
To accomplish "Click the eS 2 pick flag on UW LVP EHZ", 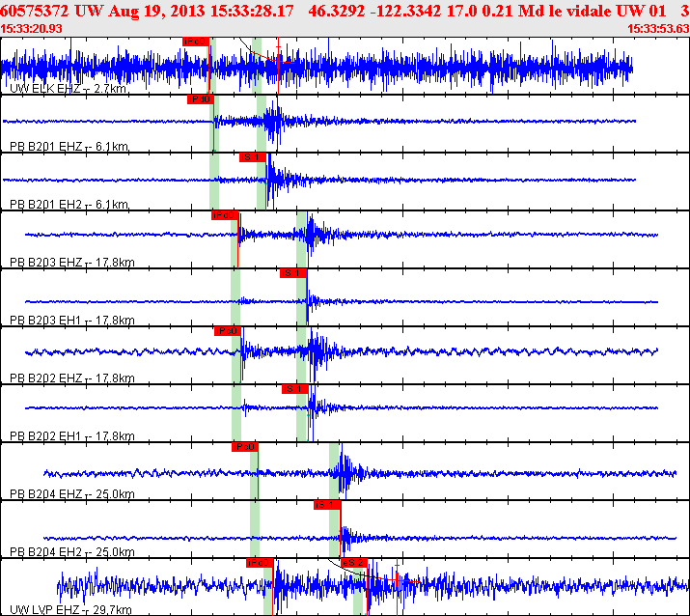I will tap(353, 563).
